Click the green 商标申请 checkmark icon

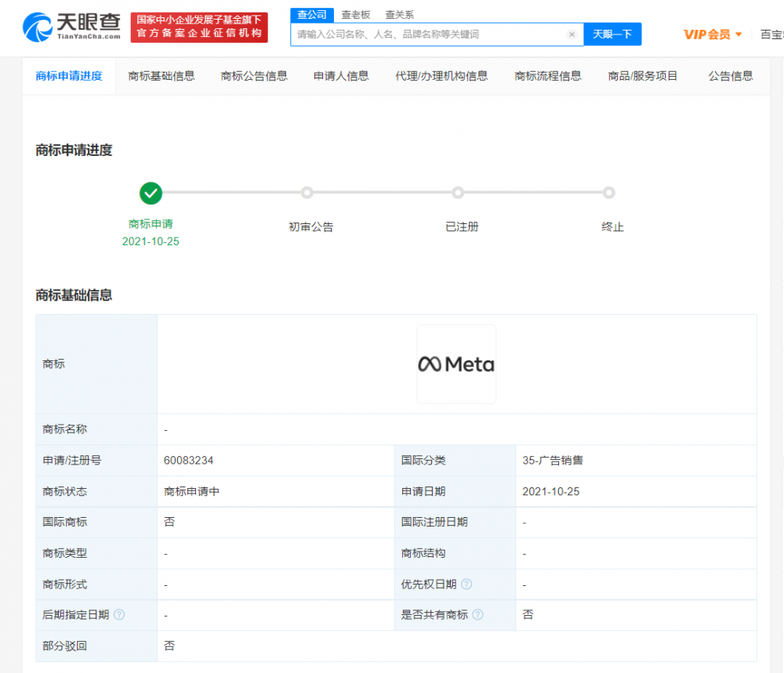click(151, 193)
